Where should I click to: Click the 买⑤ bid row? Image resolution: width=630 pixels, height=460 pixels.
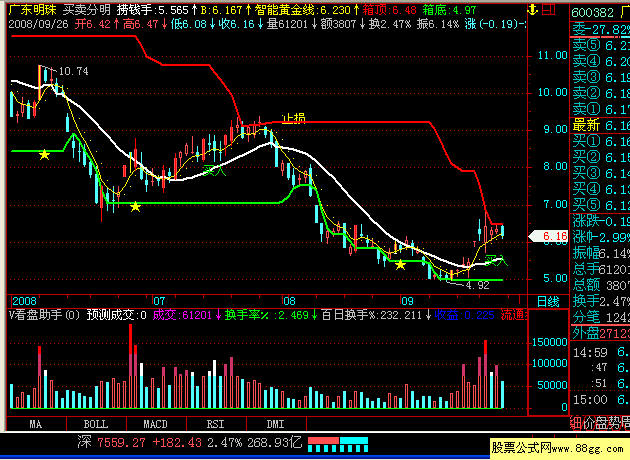600,205
